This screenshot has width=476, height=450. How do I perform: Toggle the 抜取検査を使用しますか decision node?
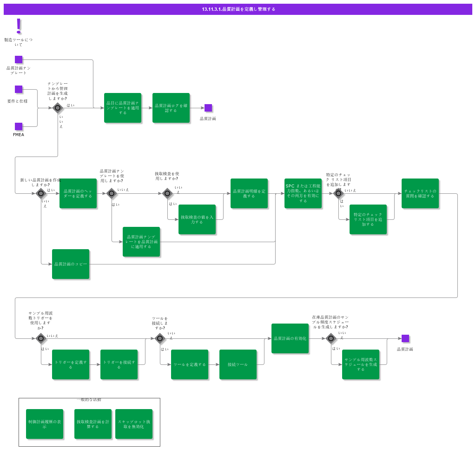(167, 193)
